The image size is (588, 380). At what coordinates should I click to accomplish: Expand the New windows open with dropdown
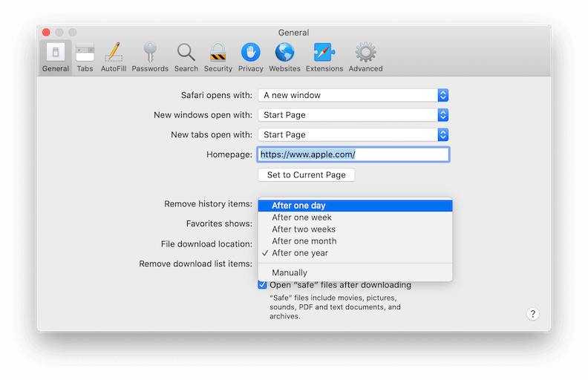click(x=353, y=115)
